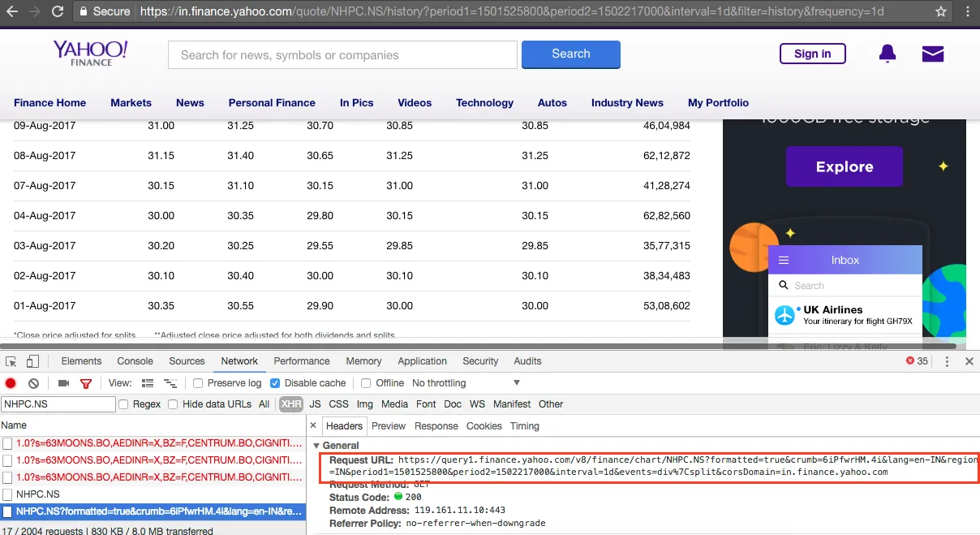Close the request details pane
Screen dimensions: 980x535
click(314, 425)
